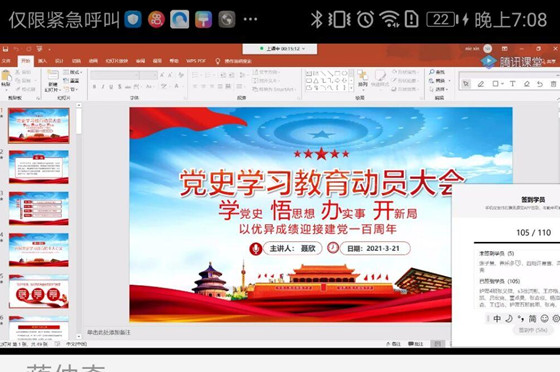Screen dimensions: 560x372
Task: Click the Wi-Fi icon in phone status bar
Action: [x=389, y=19]
